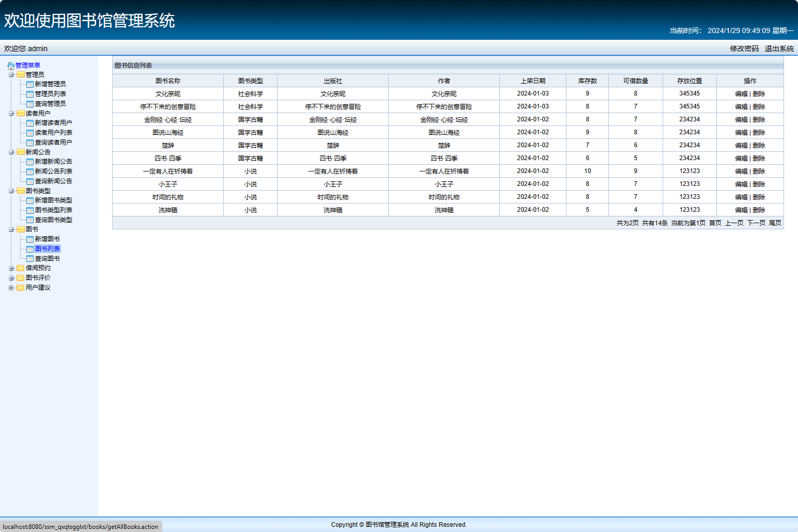The image size is (798, 532).
Task: Click the folder icon for 图书评价
Action: [x=21, y=278]
